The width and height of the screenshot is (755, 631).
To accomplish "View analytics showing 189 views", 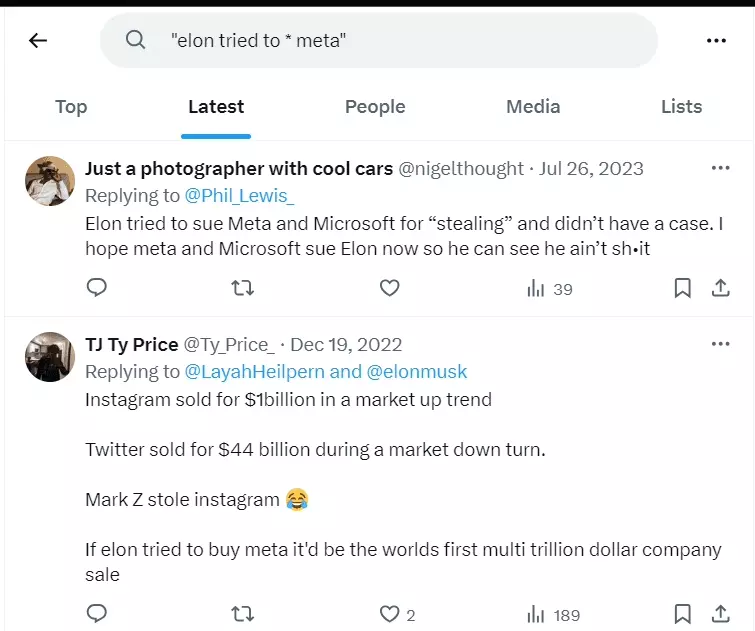I will (x=553, y=614).
